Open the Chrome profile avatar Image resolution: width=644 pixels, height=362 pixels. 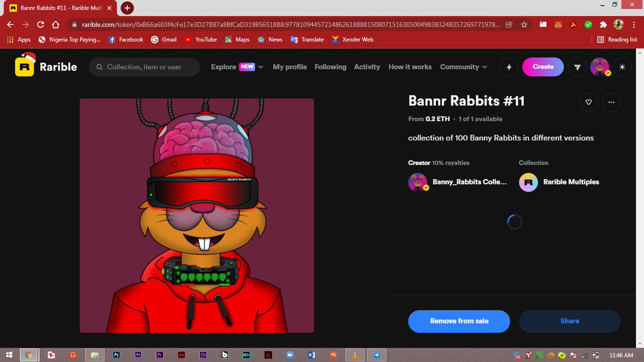click(x=618, y=25)
